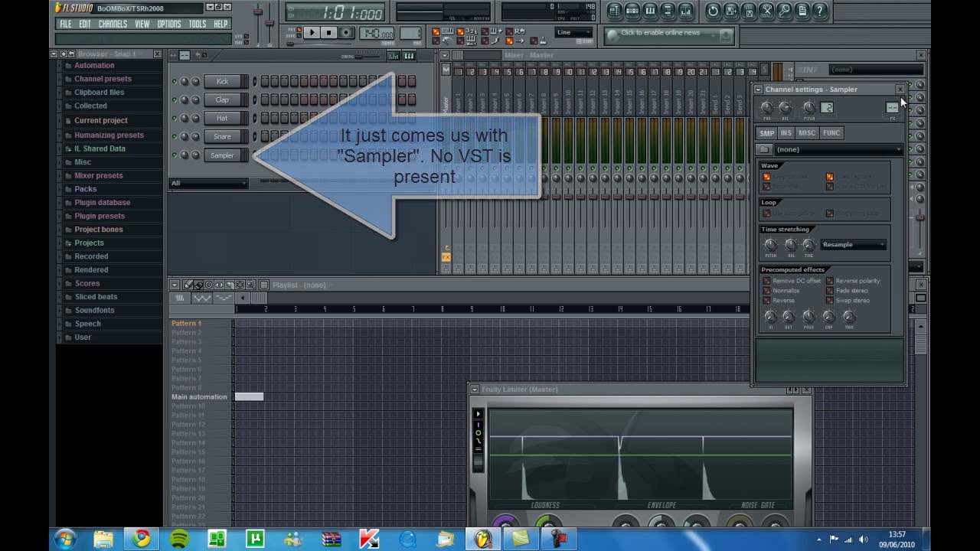The height and width of the screenshot is (551, 980).
Task: Open Spotify from the taskbar
Action: (x=179, y=539)
